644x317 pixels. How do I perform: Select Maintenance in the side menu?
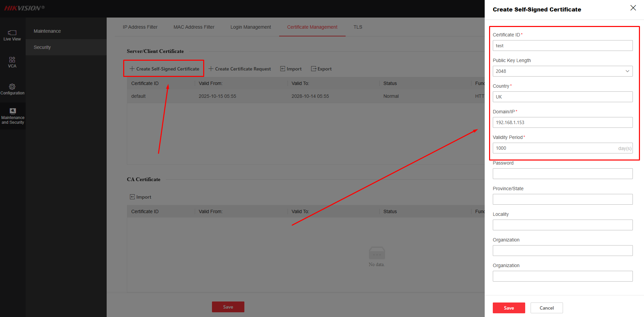(47, 31)
